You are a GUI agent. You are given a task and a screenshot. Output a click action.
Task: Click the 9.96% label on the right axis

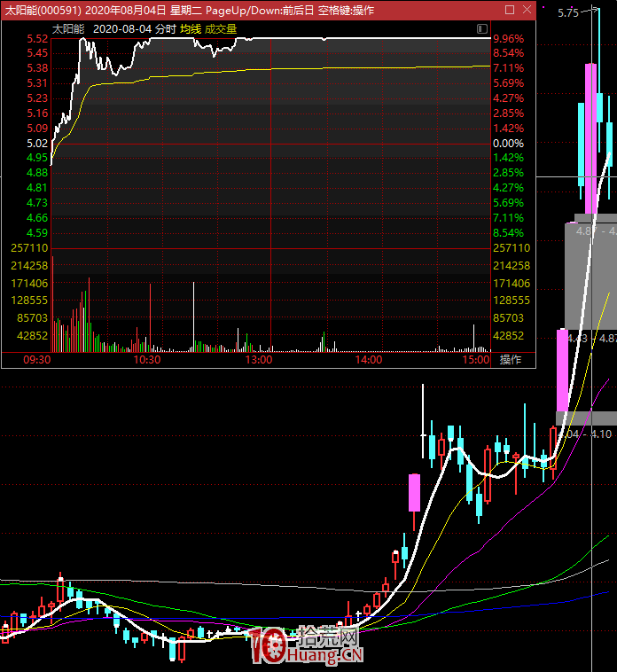(x=509, y=39)
